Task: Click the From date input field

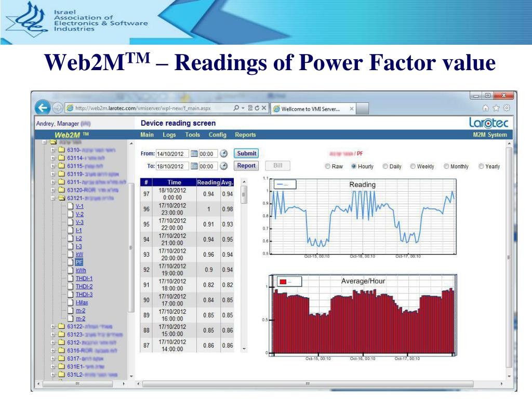Action: (172, 154)
